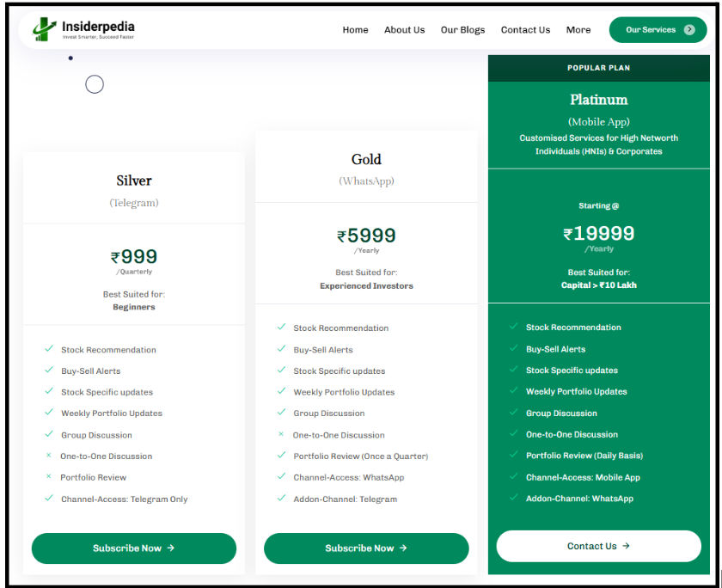Click Silver's Stock Specific updates checkmark

click(x=49, y=391)
